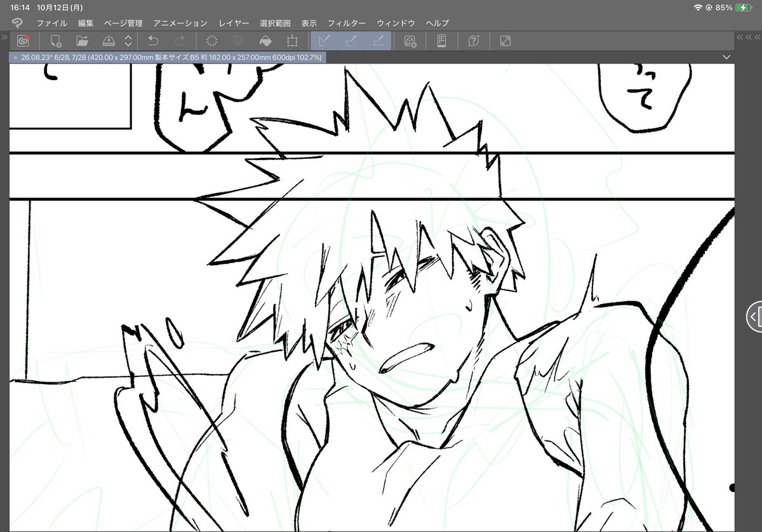The width and height of the screenshot is (762, 532).
Task: Click the Clear (delete) icon
Action: click(212, 41)
